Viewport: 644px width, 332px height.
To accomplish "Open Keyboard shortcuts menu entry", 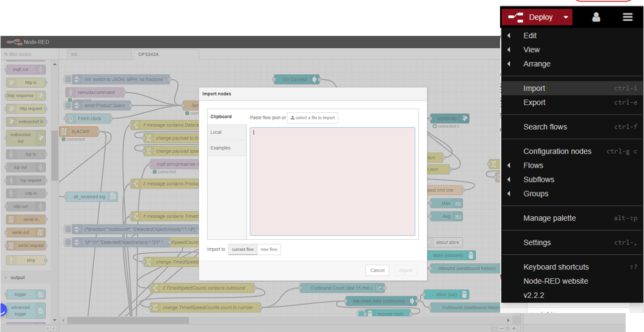I will [572, 267].
